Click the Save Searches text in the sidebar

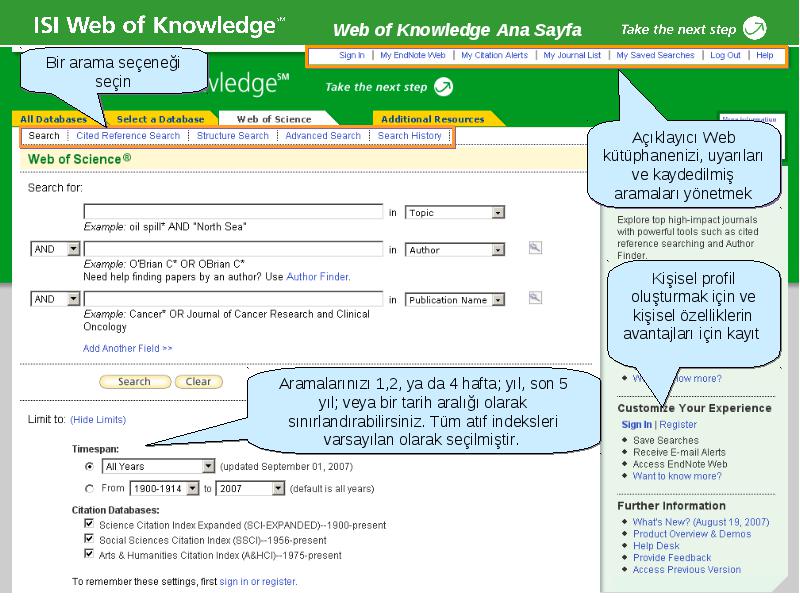[666, 440]
